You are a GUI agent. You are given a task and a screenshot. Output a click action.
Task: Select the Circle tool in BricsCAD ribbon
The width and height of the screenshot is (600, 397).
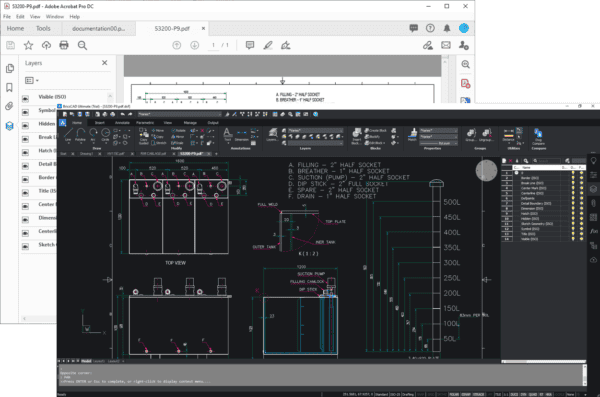click(x=105, y=135)
